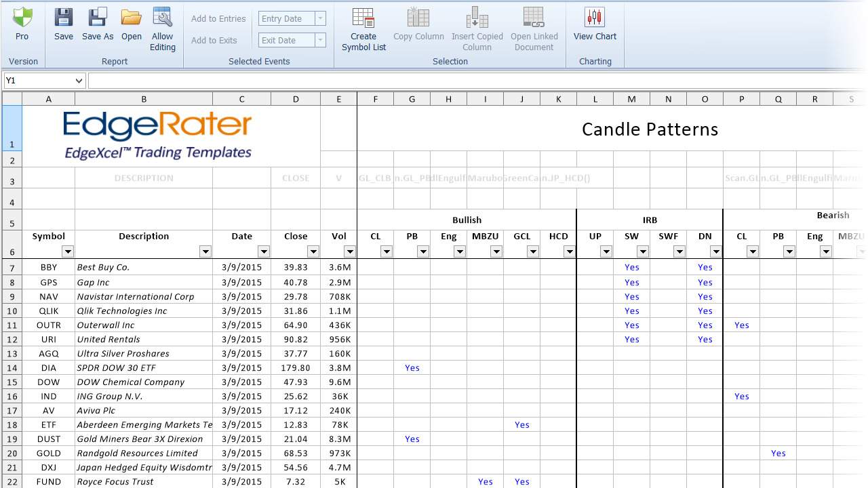The image size is (868, 488).
Task: Save the report with the Save icon
Action: 64,17
